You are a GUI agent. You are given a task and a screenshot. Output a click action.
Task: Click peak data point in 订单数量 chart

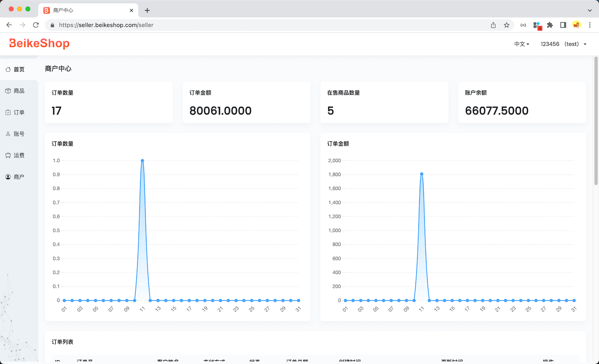click(x=142, y=161)
